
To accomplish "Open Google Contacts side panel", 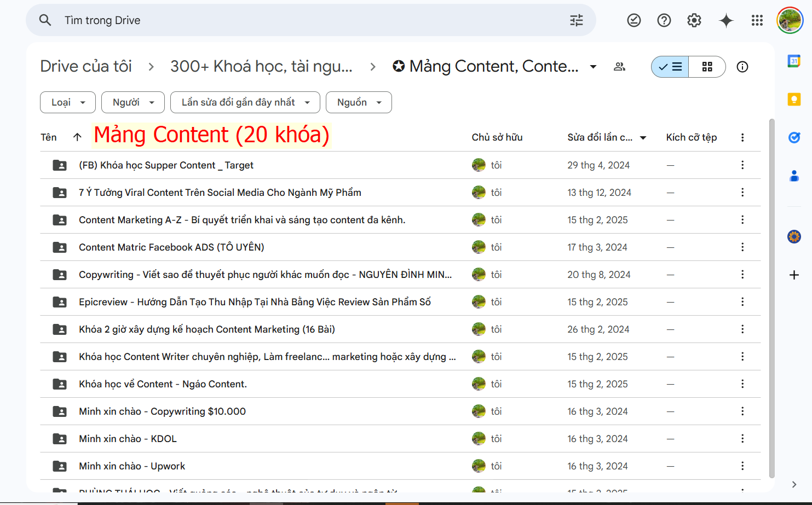I will tap(794, 176).
